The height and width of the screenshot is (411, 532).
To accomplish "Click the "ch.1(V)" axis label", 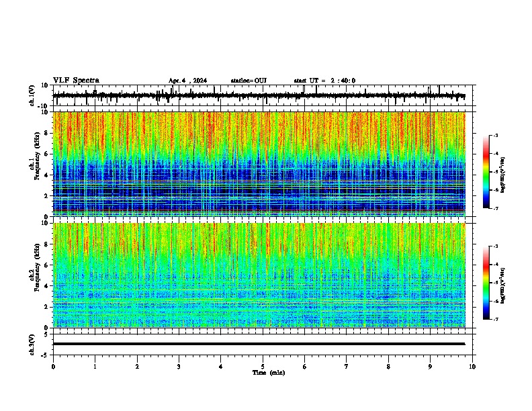I will 32,95.
